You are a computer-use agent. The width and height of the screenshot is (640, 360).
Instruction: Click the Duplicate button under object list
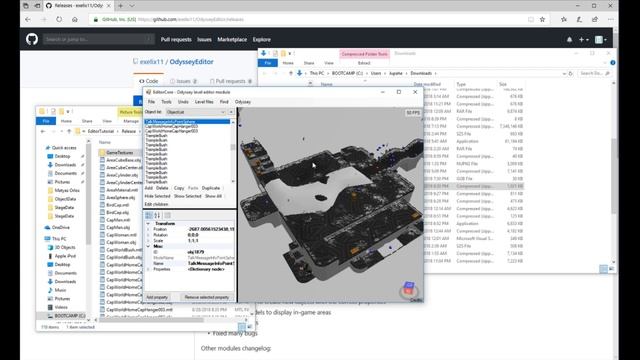pyautogui.click(x=211, y=188)
